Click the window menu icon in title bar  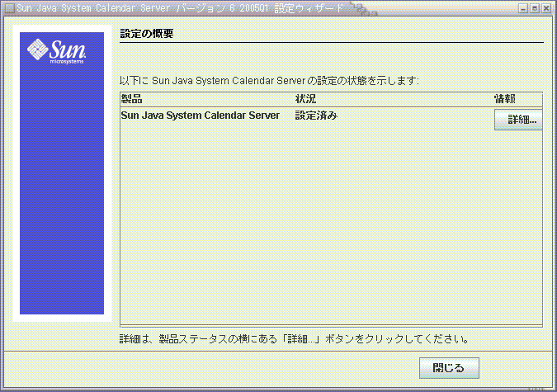click(x=10, y=7)
